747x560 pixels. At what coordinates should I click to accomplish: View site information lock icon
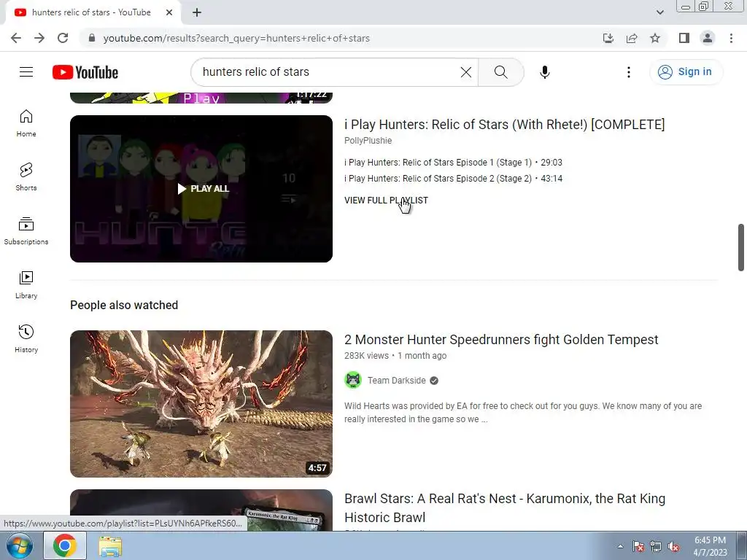(92, 38)
